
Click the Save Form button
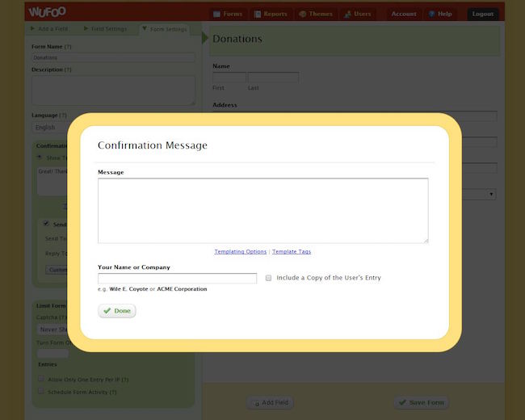click(x=421, y=402)
